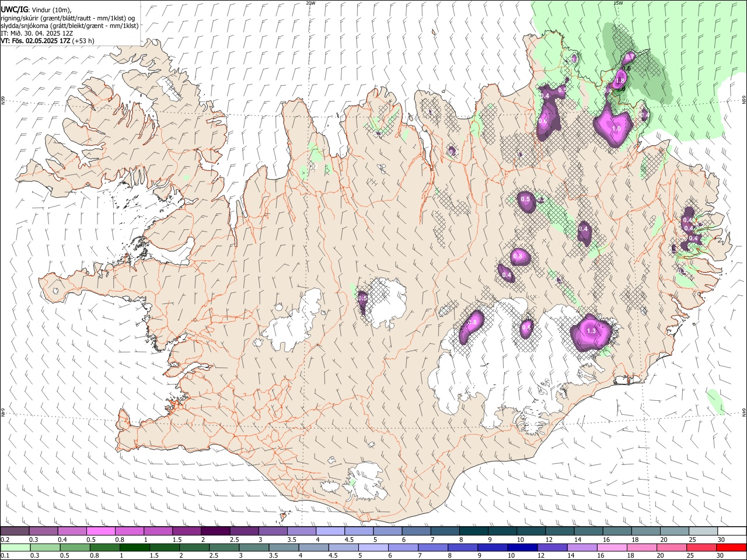Click the lower-row swatch between 2.5 and 3
Image resolution: width=747 pixels, height=560 pixels.
224,547
